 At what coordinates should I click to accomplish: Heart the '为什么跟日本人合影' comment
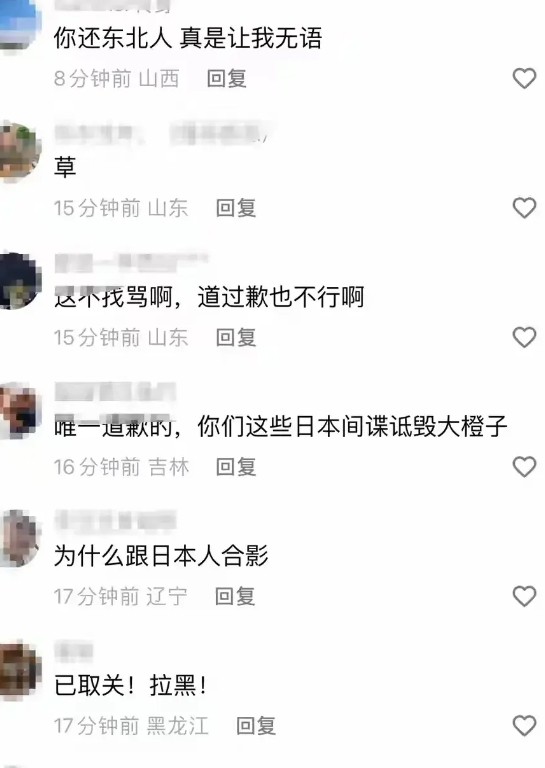click(x=524, y=596)
